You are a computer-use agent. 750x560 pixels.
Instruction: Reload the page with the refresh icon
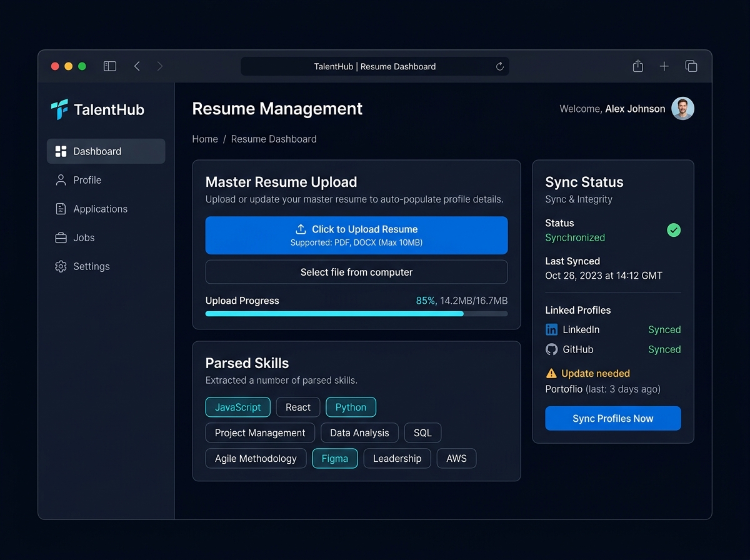499,66
